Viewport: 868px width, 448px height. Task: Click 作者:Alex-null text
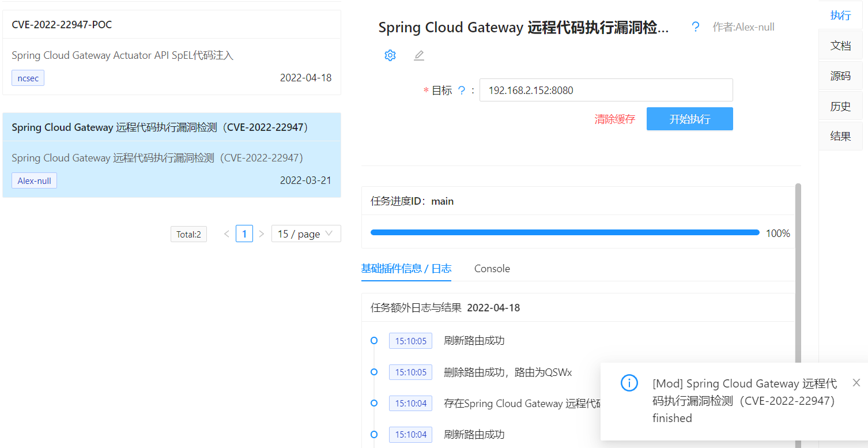pos(744,27)
